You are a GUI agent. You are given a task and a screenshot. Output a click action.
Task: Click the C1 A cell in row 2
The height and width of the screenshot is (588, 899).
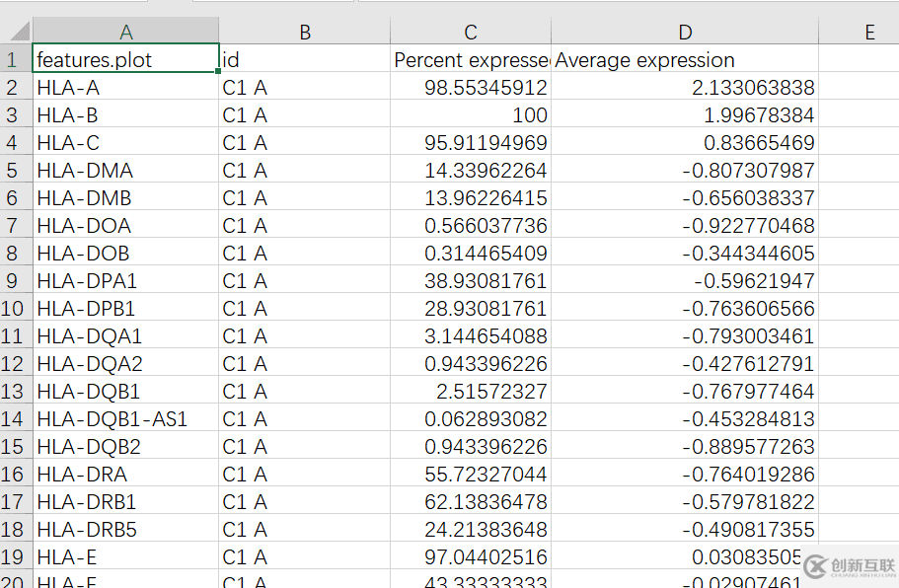[305, 88]
